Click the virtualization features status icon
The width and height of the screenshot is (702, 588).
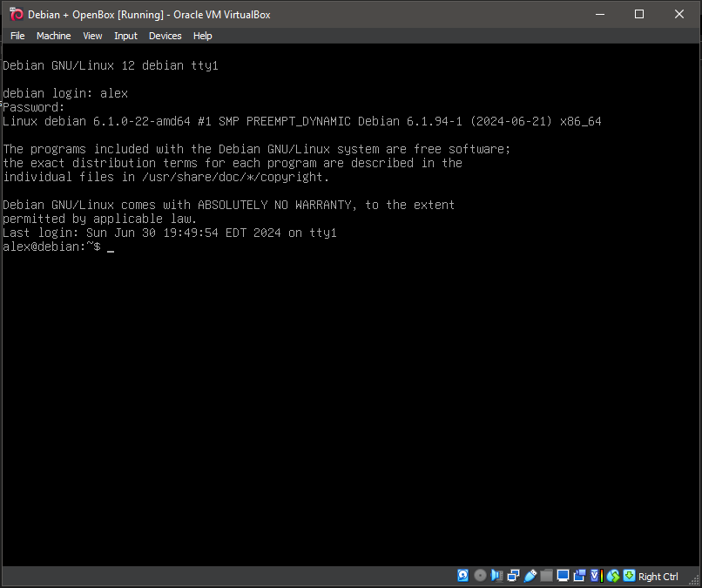coord(594,575)
